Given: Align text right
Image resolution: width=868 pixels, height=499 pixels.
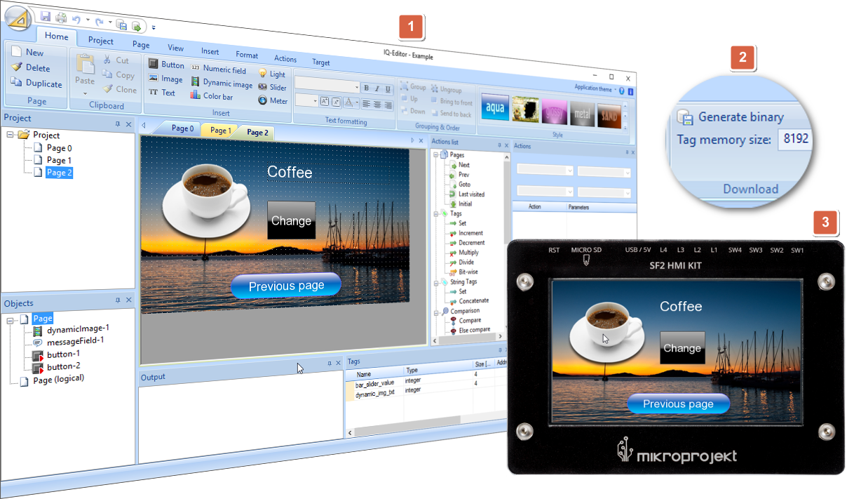Looking at the screenshot, I should click(x=387, y=105).
